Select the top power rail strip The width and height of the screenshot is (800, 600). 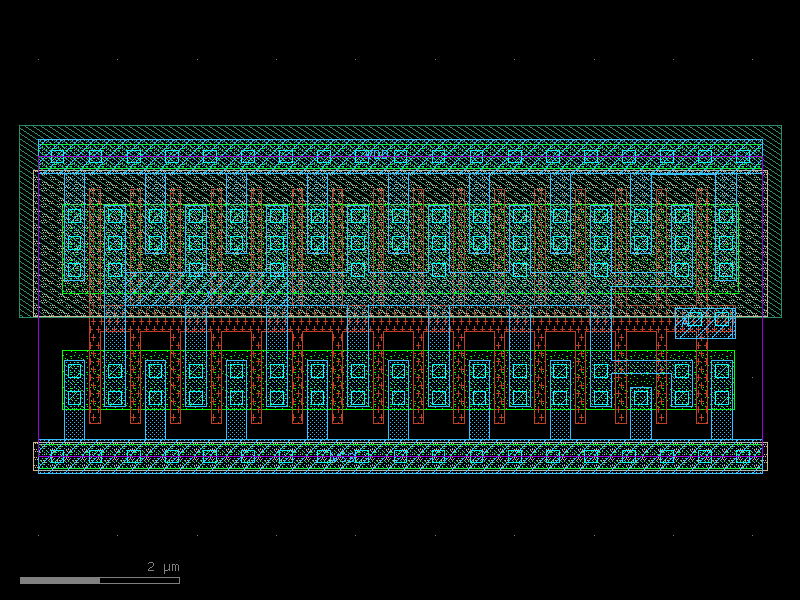click(x=401, y=156)
